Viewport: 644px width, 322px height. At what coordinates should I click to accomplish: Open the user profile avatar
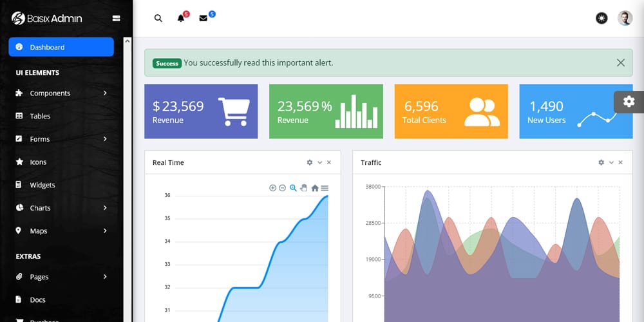(x=625, y=19)
